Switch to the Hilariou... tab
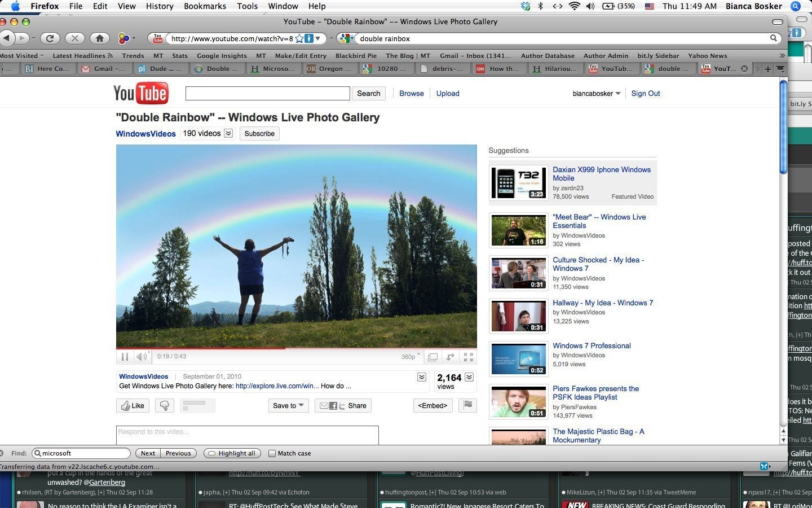 555,69
